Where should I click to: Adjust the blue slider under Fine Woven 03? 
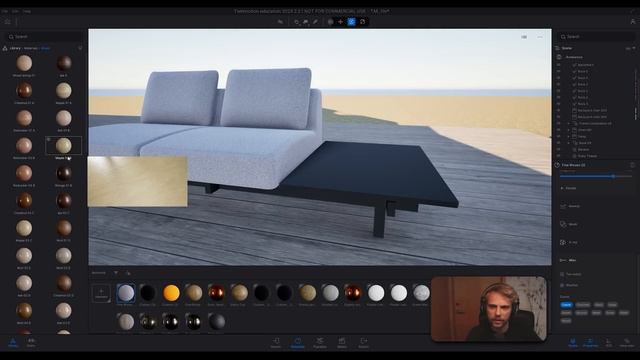point(596,176)
